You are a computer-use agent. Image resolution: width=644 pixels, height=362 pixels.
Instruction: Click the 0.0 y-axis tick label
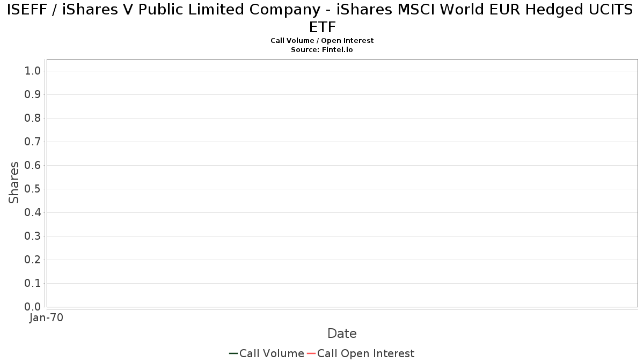click(x=33, y=307)
